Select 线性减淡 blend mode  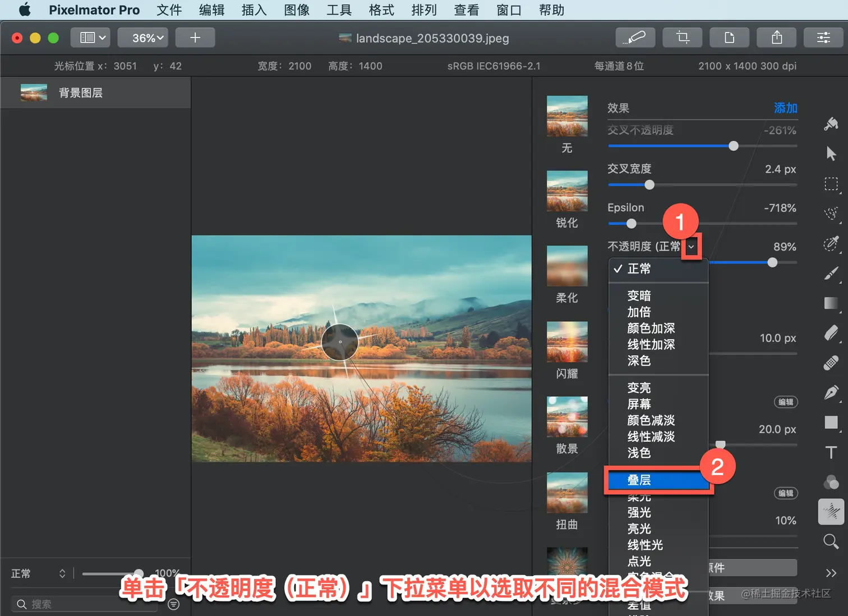click(x=659, y=436)
